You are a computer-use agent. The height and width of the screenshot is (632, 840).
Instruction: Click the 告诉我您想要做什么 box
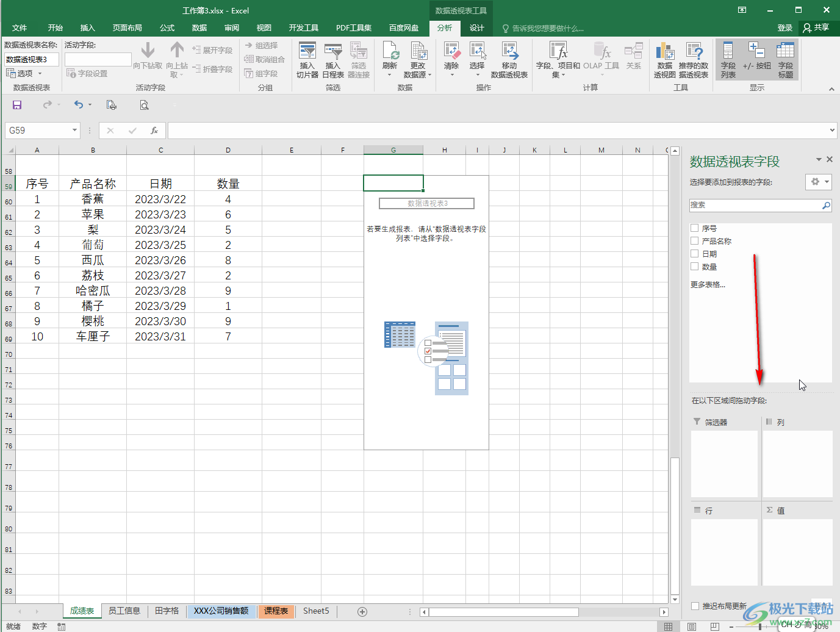click(542, 29)
